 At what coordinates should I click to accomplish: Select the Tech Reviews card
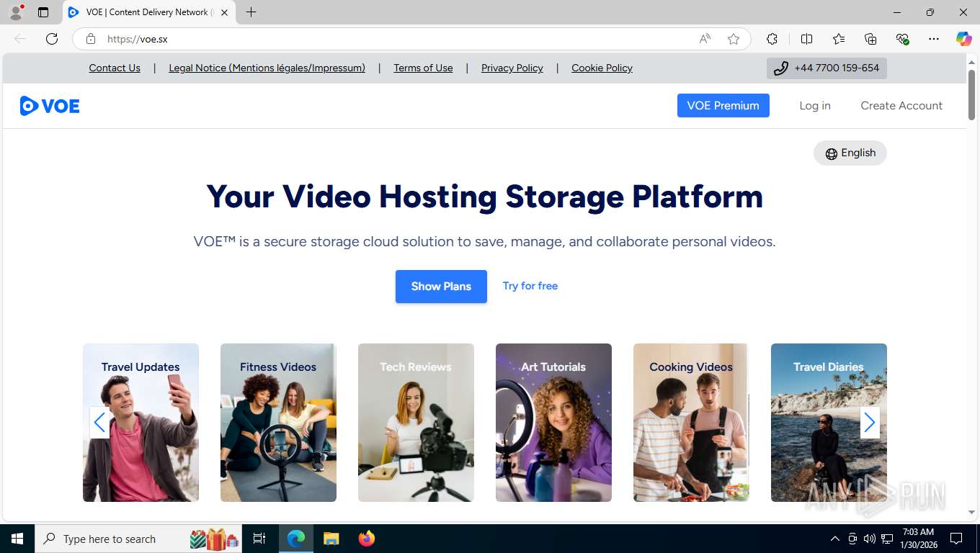coord(416,423)
